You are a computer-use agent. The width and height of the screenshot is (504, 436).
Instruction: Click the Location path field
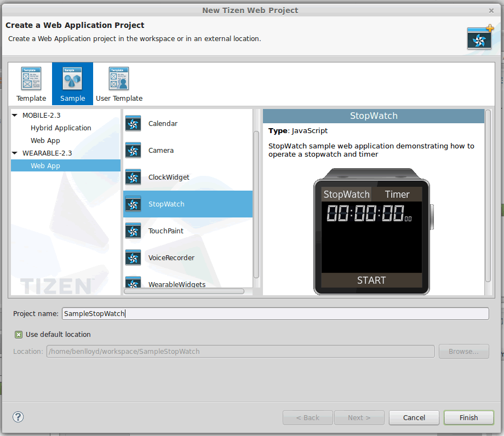240,352
